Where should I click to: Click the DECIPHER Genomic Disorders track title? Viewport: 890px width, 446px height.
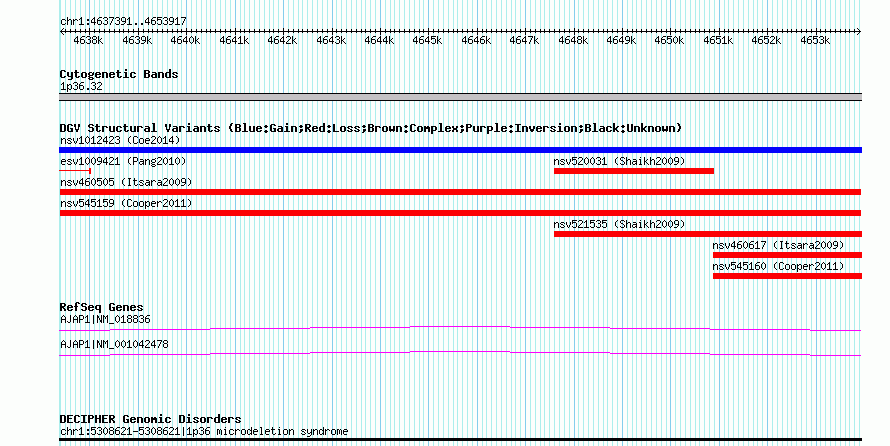click(x=150, y=419)
